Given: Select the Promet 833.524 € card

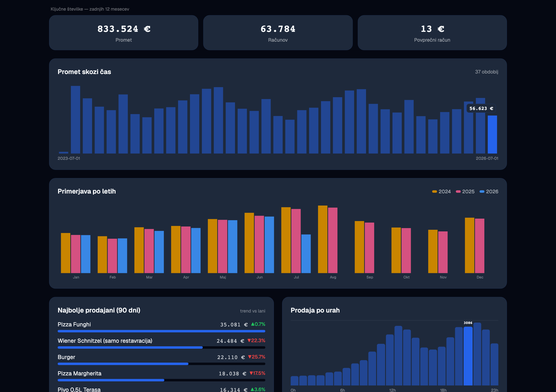Looking at the screenshot, I should (x=124, y=33).
